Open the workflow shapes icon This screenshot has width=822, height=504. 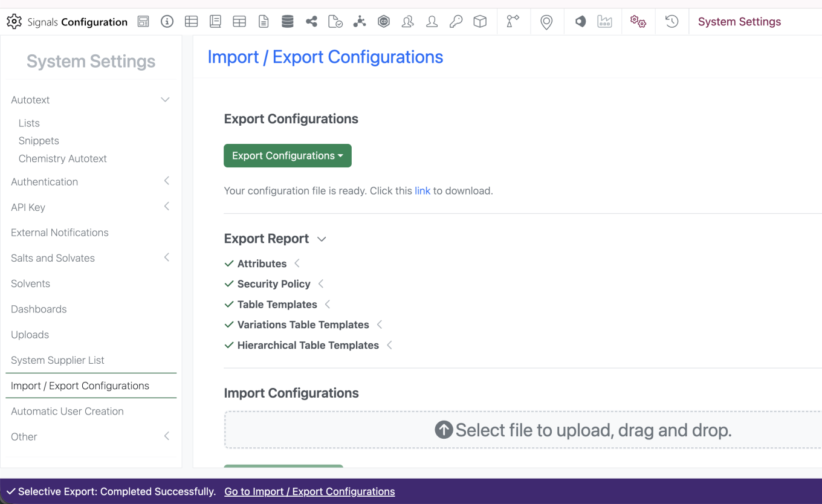[513, 22]
